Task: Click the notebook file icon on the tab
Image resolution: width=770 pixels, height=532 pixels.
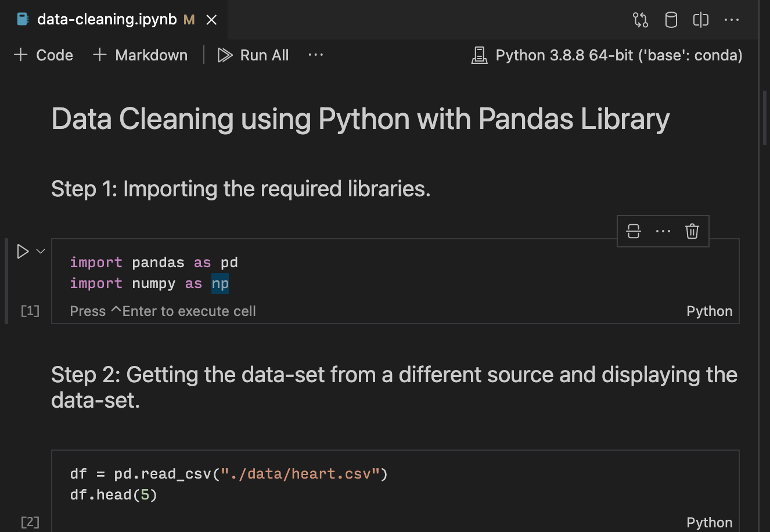Action: coord(21,19)
